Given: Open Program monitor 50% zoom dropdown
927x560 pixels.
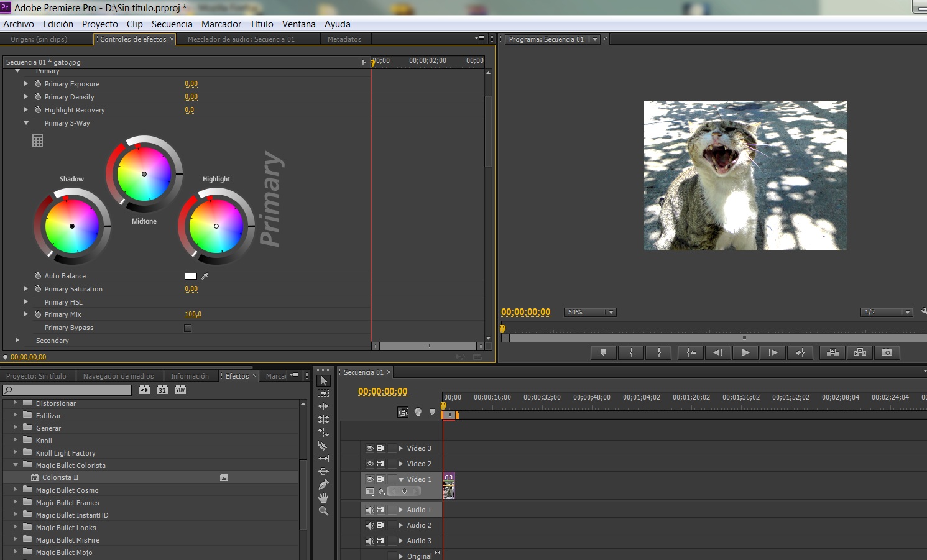Looking at the screenshot, I should click(590, 312).
